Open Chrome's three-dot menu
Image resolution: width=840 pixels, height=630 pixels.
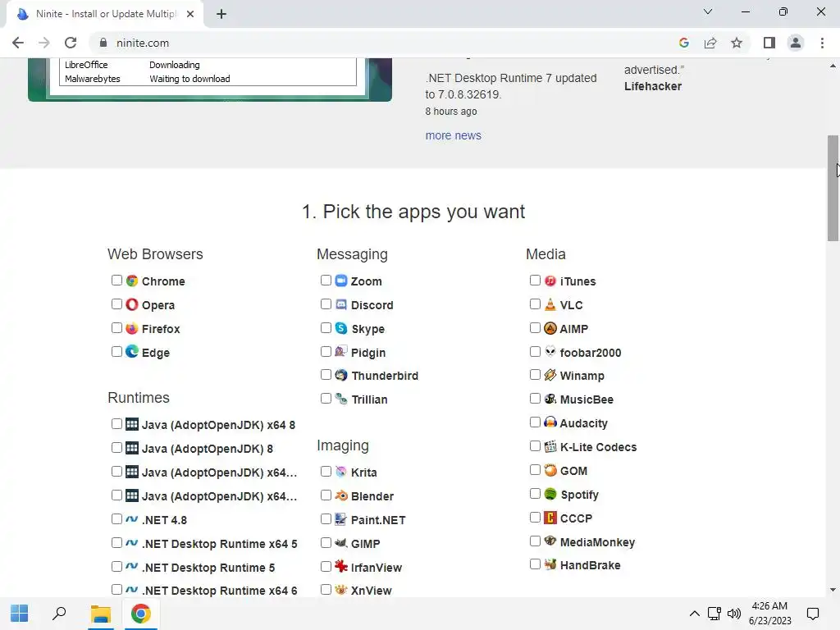pos(822,43)
